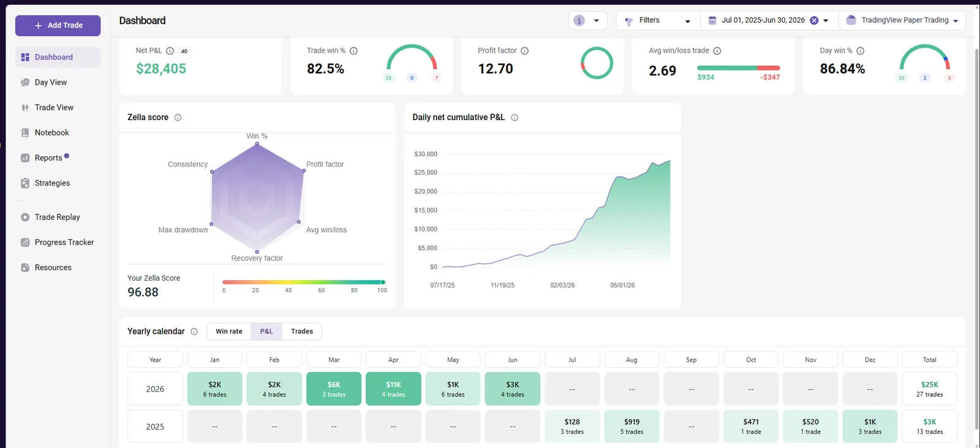This screenshot has height=448, width=980.
Task: Open May 2026 $1K cell
Action: (453, 389)
